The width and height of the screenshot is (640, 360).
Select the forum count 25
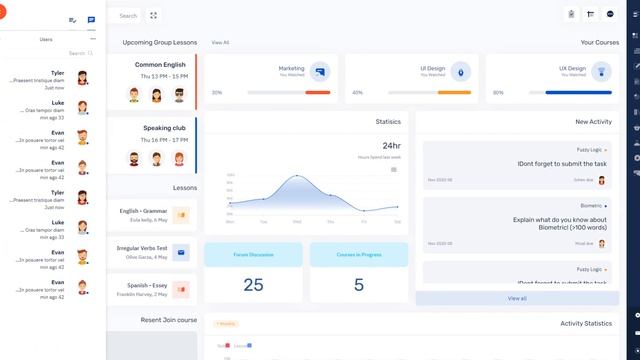[253, 285]
